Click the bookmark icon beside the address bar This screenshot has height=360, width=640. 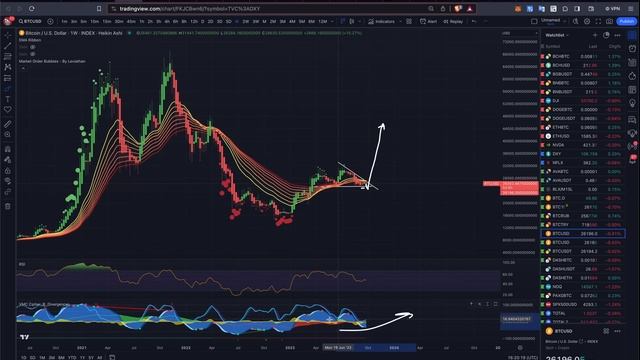tap(99, 9)
